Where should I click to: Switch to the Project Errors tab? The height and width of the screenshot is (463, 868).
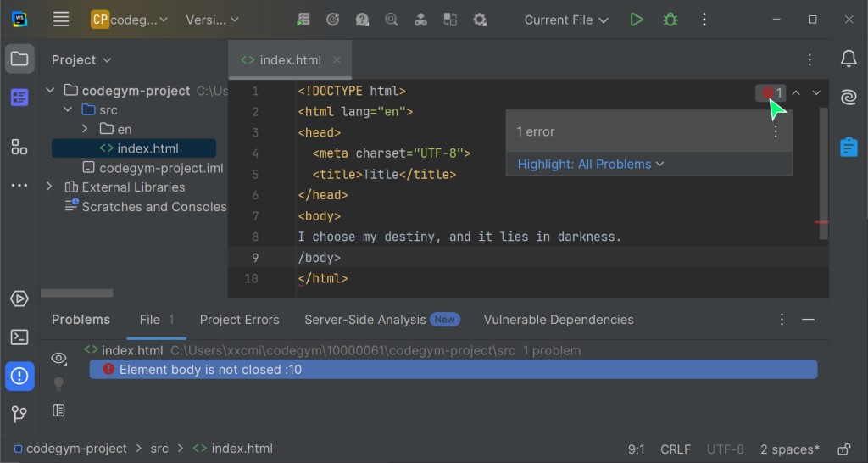pos(239,320)
